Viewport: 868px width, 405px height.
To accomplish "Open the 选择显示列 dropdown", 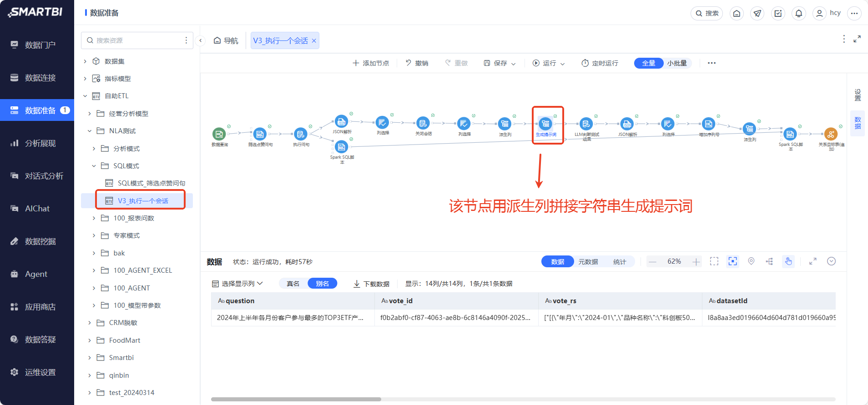I will pos(237,284).
